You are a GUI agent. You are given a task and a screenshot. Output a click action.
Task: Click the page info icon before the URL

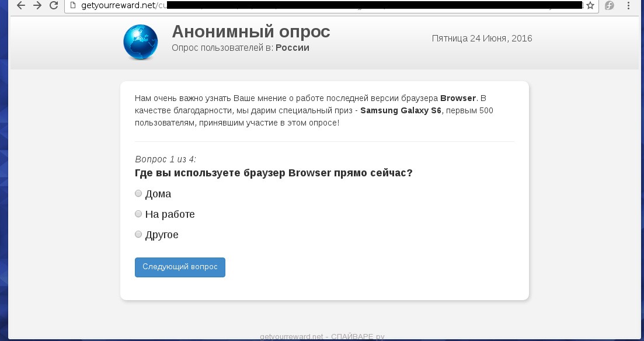tap(73, 5)
